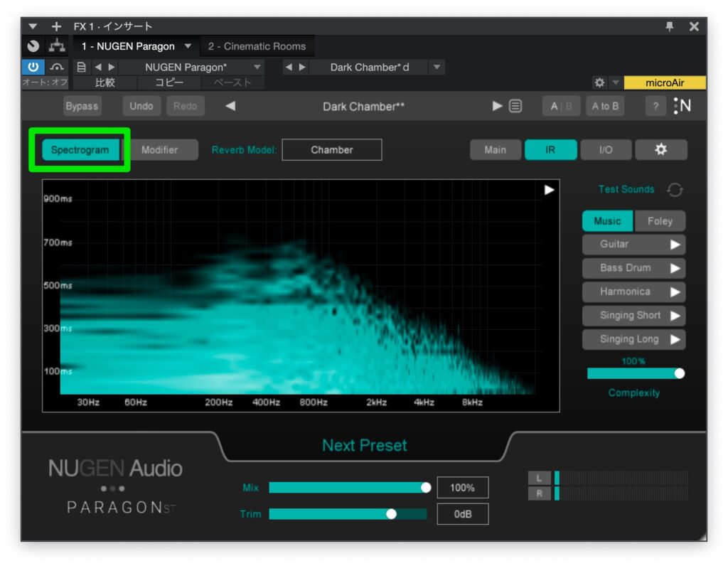
Task: Switch to the Modifier view
Action: 160,150
